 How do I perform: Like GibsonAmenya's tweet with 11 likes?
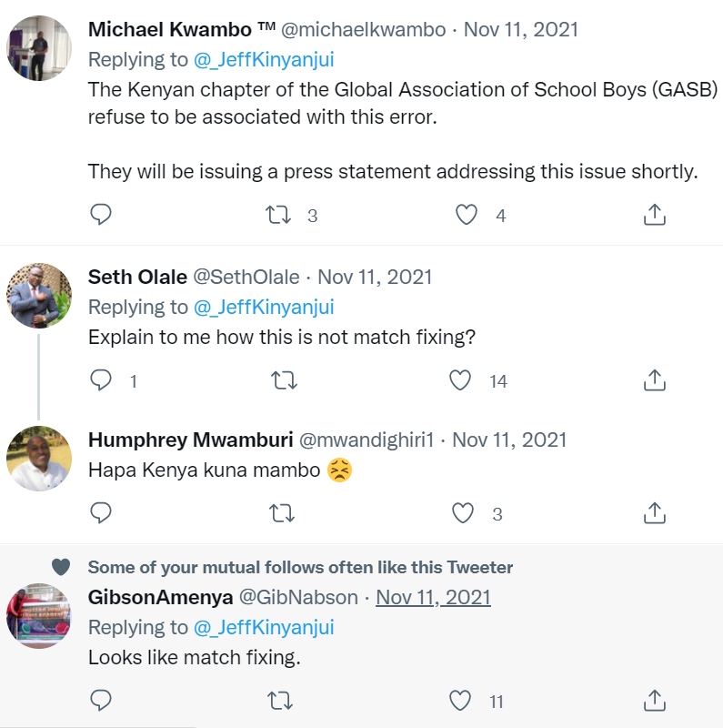click(x=461, y=701)
